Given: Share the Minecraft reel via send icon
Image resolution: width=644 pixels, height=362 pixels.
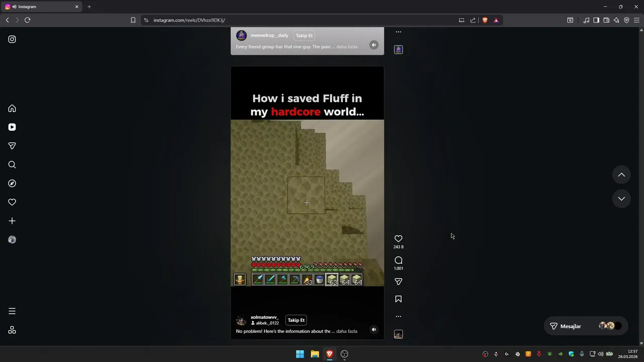Looking at the screenshot, I should click(x=398, y=282).
